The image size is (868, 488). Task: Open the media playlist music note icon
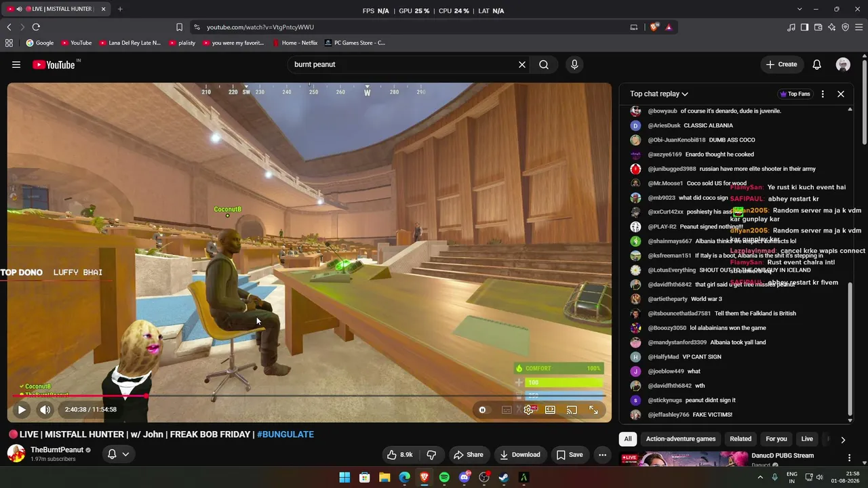click(x=791, y=27)
